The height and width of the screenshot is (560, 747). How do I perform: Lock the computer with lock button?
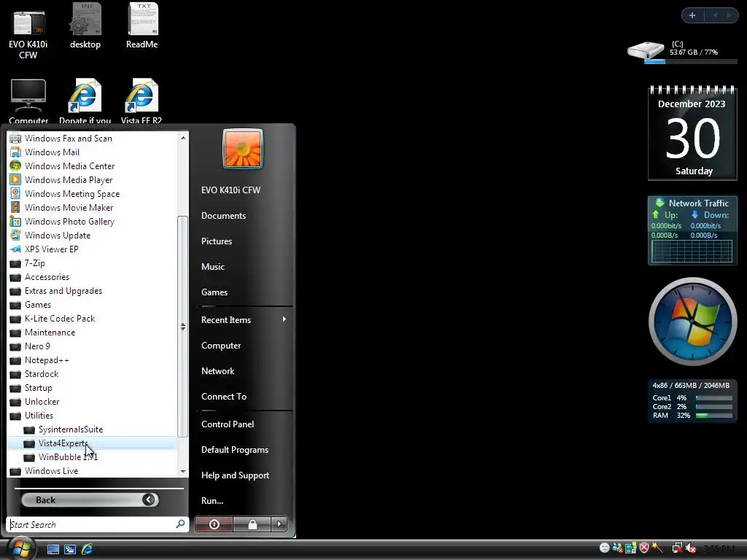252,524
